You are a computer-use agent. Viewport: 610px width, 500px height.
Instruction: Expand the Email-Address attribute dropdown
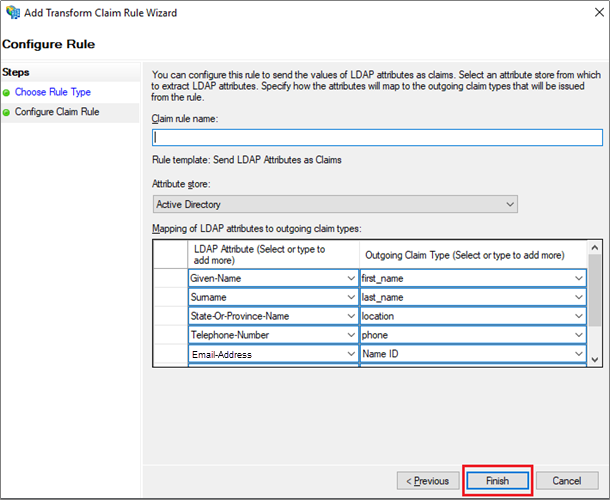[351, 354]
